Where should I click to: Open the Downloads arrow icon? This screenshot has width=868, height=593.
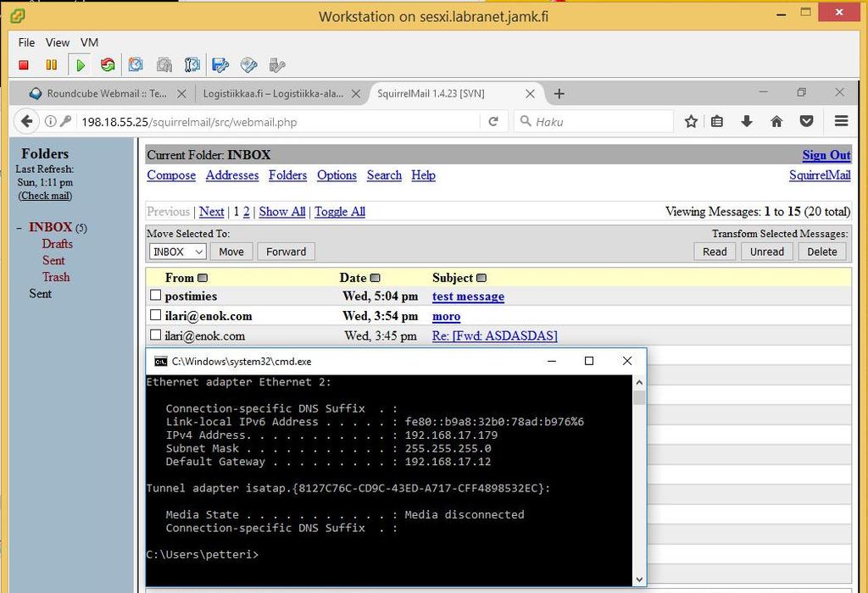click(747, 121)
